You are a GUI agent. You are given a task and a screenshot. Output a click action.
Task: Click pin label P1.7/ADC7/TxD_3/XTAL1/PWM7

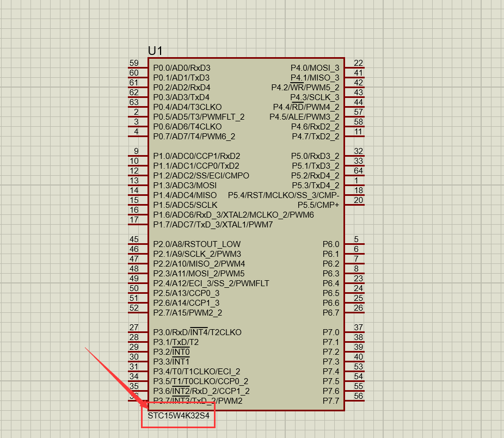click(213, 225)
